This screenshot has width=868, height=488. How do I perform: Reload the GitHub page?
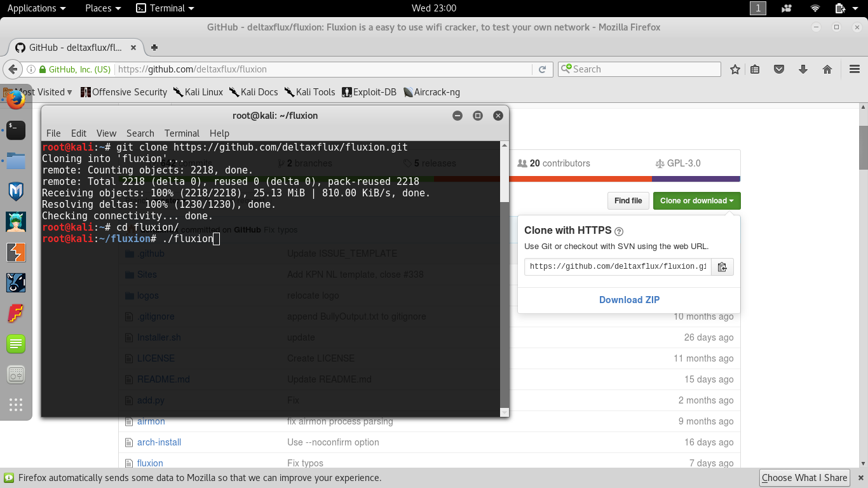pyautogui.click(x=542, y=69)
